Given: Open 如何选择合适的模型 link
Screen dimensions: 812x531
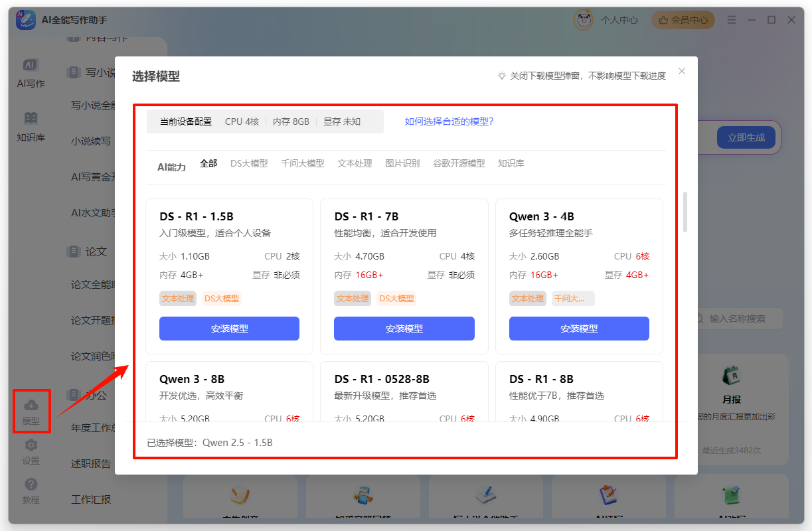Looking at the screenshot, I should pos(449,121).
